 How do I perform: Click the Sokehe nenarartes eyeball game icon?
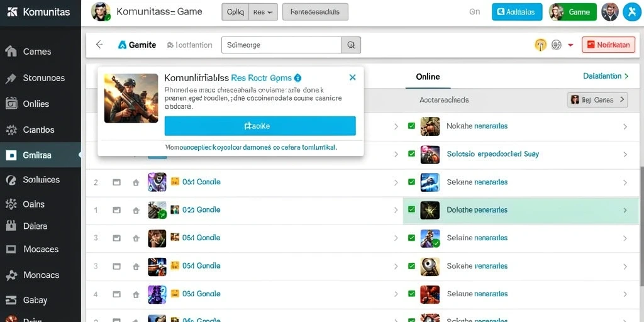coord(430,266)
